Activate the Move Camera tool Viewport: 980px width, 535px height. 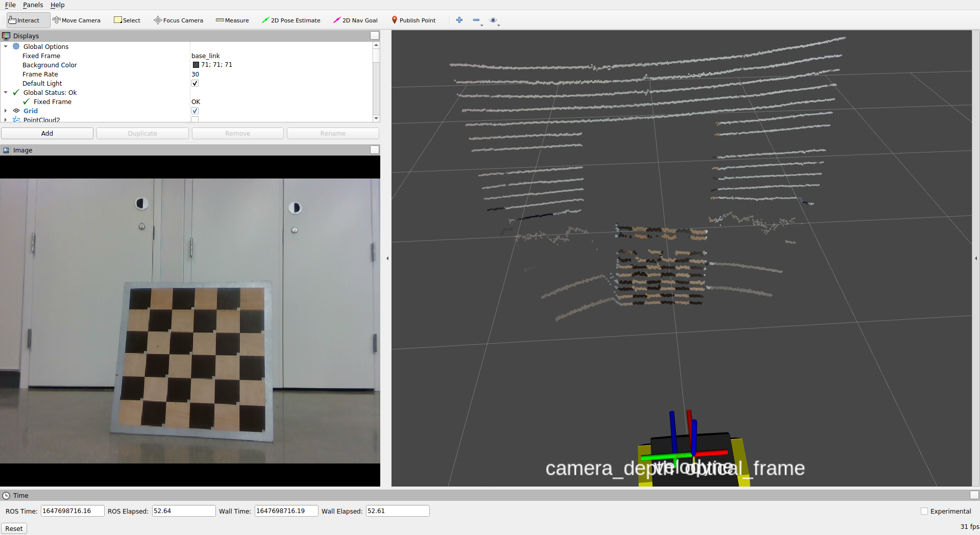pos(77,20)
